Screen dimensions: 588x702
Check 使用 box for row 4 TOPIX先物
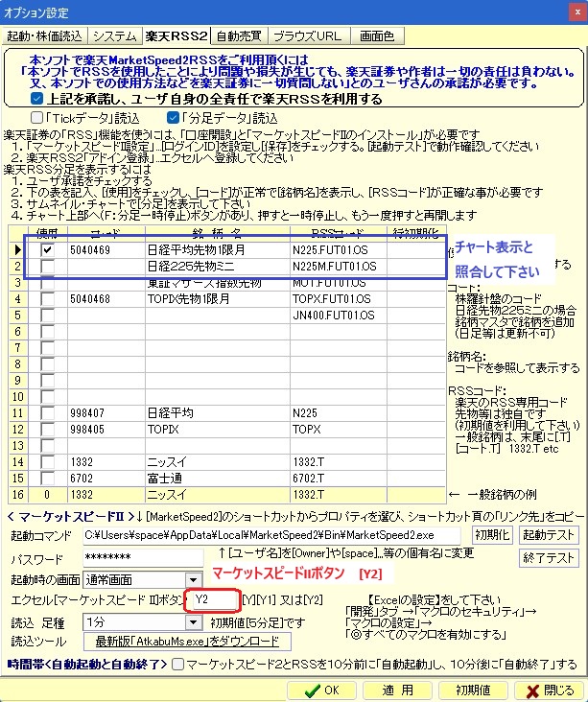(47, 298)
